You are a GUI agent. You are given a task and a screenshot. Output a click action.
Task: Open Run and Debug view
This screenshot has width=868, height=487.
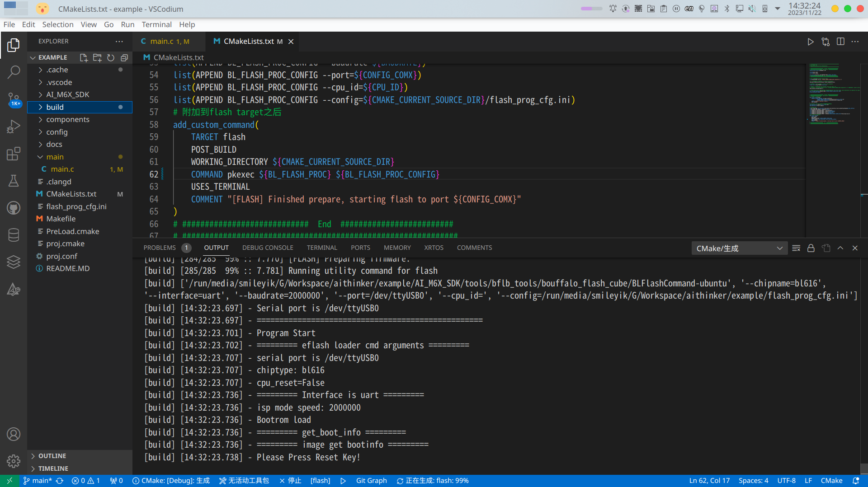(14, 126)
